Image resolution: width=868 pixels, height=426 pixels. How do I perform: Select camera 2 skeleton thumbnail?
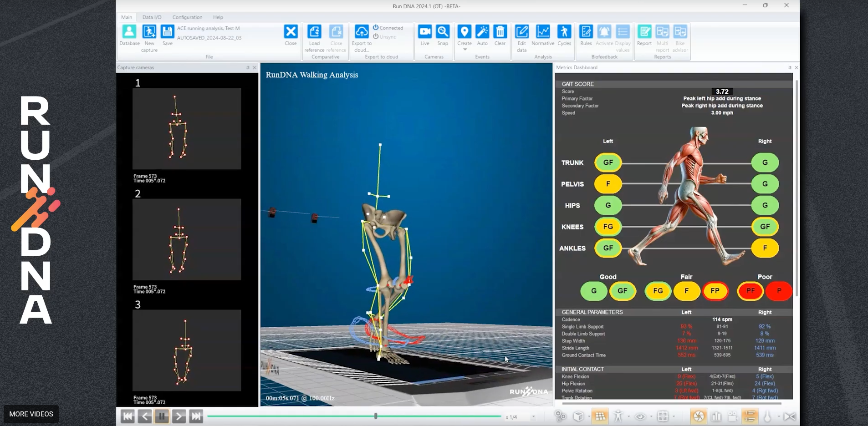187,239
